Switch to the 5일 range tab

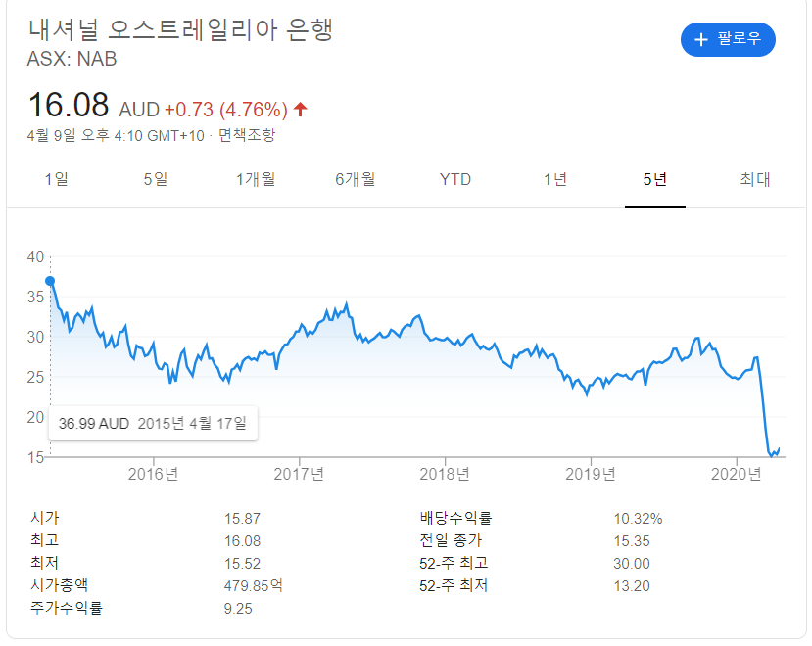tap(156, 180)
